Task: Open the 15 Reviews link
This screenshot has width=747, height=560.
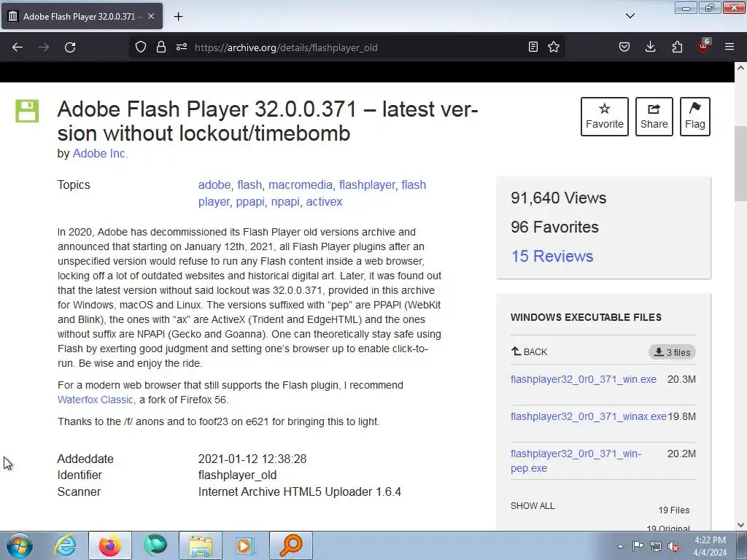Action: [552, 256]
